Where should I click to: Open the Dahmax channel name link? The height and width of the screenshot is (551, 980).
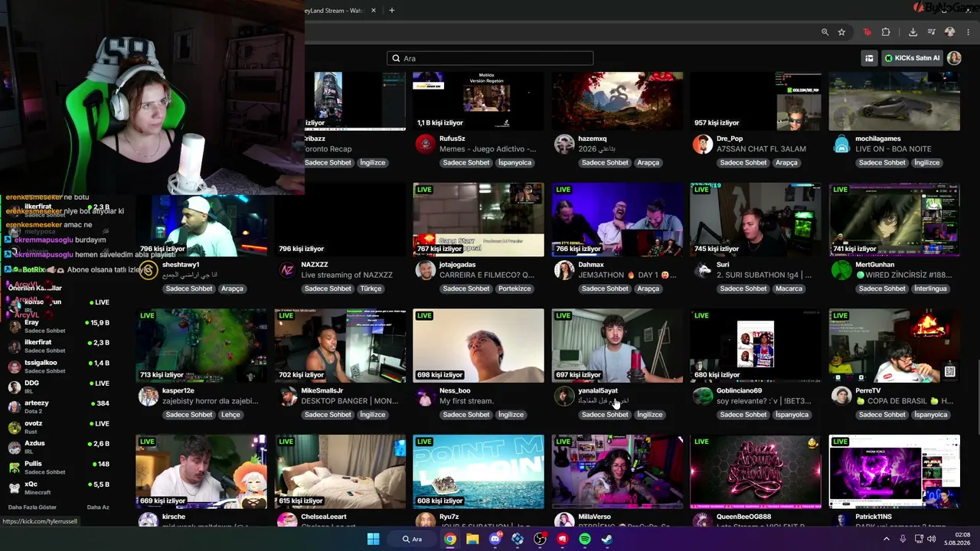(x=591, y=265)
